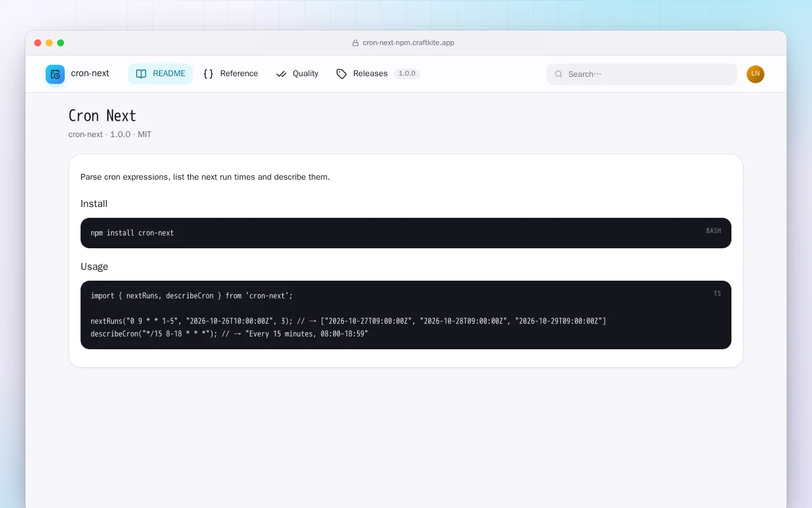Screen dimensions: 812x508
Task: Click the cron-next brand name in header
Action: [90, 74]
